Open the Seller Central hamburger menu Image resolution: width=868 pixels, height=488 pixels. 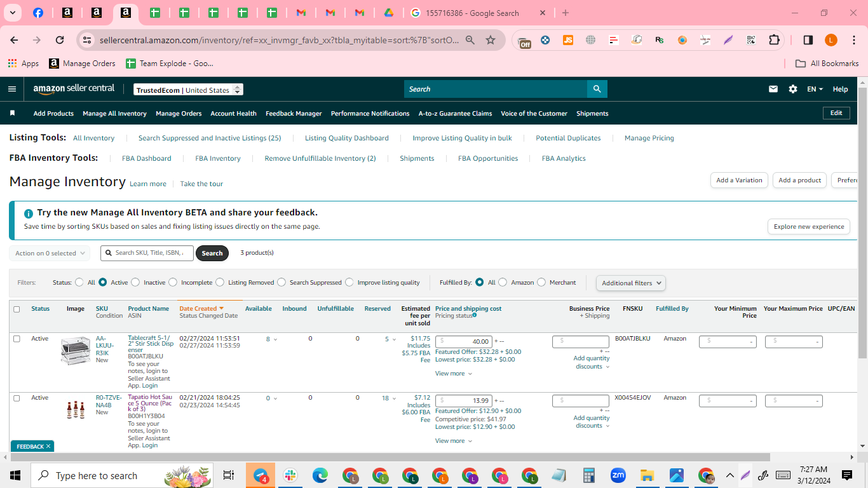[12, 89]
